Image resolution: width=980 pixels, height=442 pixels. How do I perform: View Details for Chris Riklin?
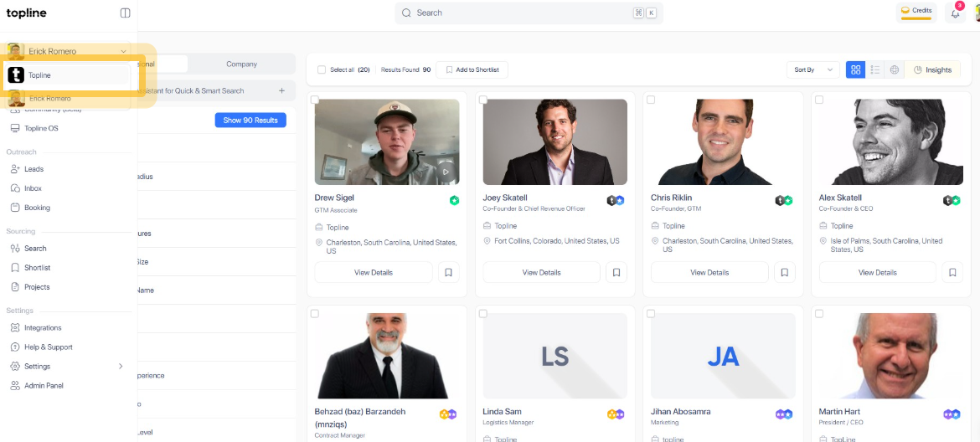point(709,272)
